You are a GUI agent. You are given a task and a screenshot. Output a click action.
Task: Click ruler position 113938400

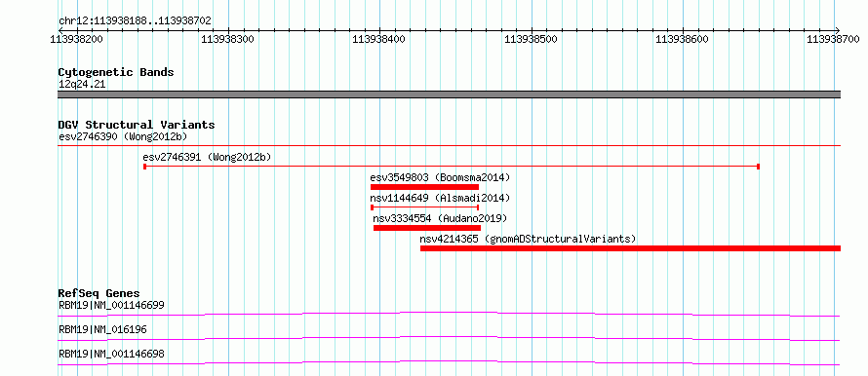point(380,39)
